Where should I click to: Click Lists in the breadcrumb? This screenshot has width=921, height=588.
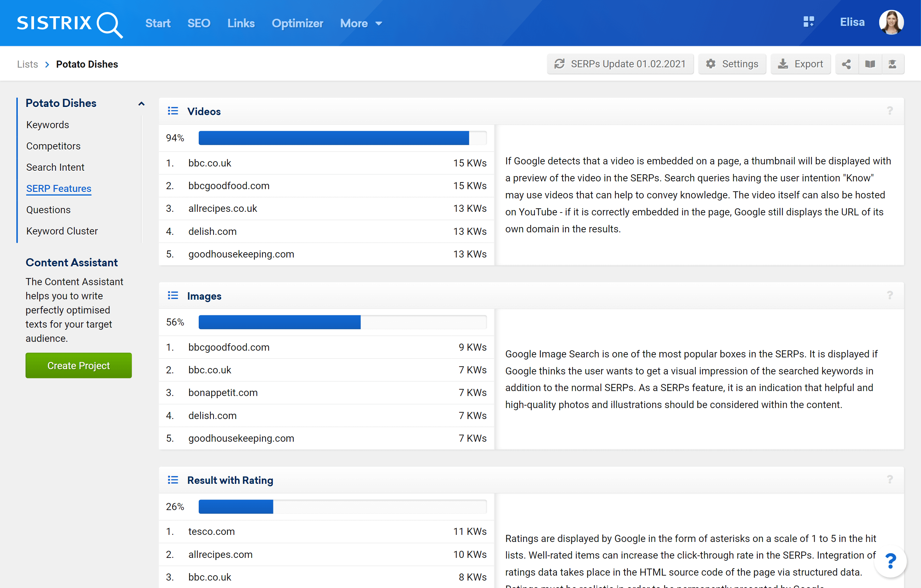[x=28, y=64]
